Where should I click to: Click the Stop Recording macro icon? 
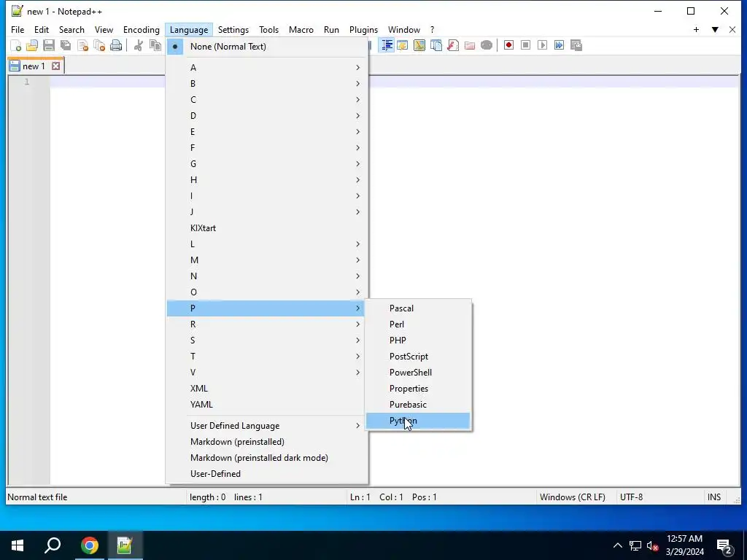525,45
